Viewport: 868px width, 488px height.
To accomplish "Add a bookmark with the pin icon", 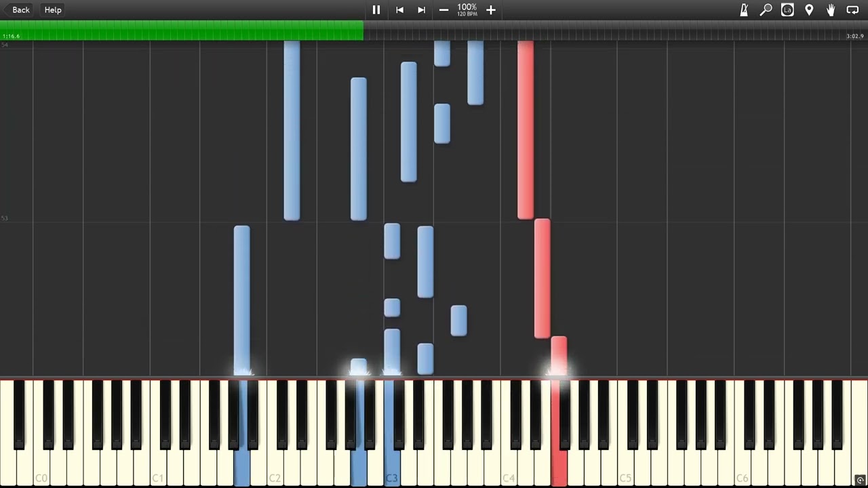I will click(809, 9).
